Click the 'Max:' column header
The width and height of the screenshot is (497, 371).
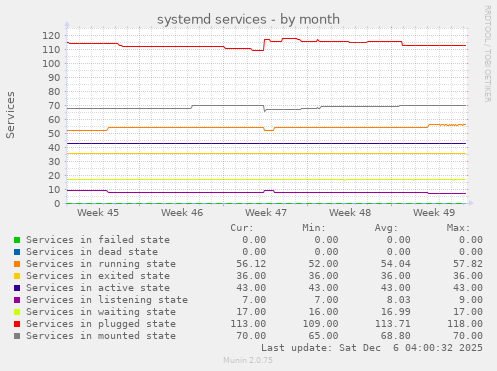pyautogui.click(x=458, y=228)
